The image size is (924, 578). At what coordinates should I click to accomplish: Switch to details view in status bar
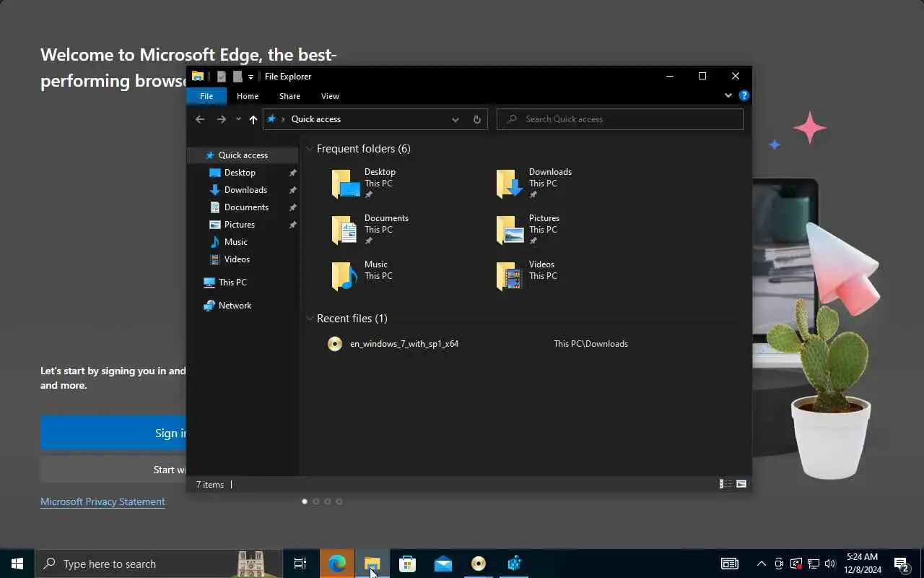point(725,484)
